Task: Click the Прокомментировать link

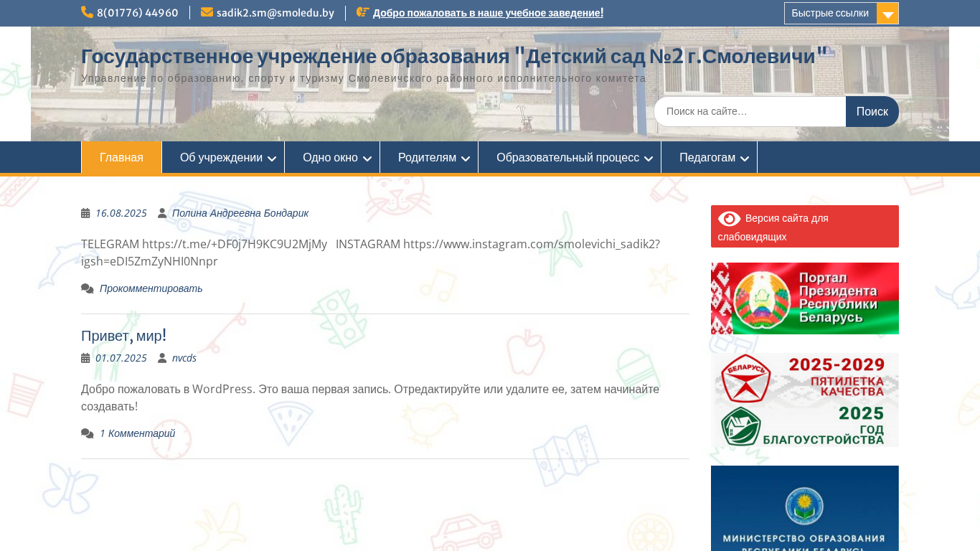Action: coord(151,288)
